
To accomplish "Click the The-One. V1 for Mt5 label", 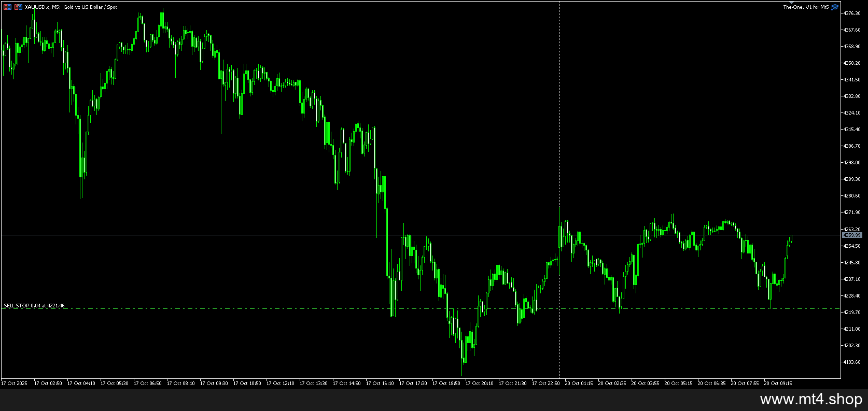I will 806,7.
